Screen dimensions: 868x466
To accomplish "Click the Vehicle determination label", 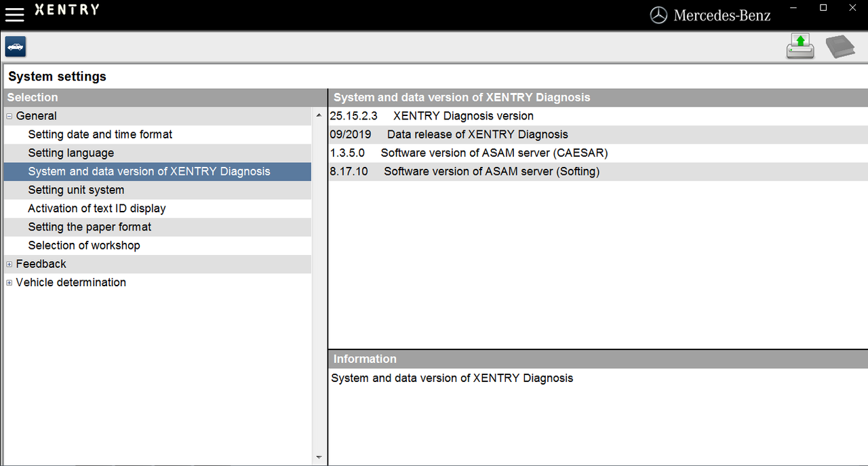I will [71, 282].
